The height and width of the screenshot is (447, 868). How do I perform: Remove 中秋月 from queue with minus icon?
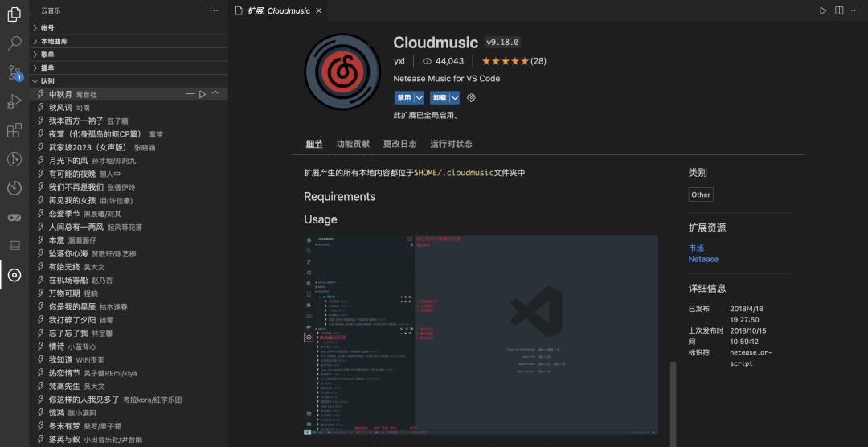tap(190, 95)
